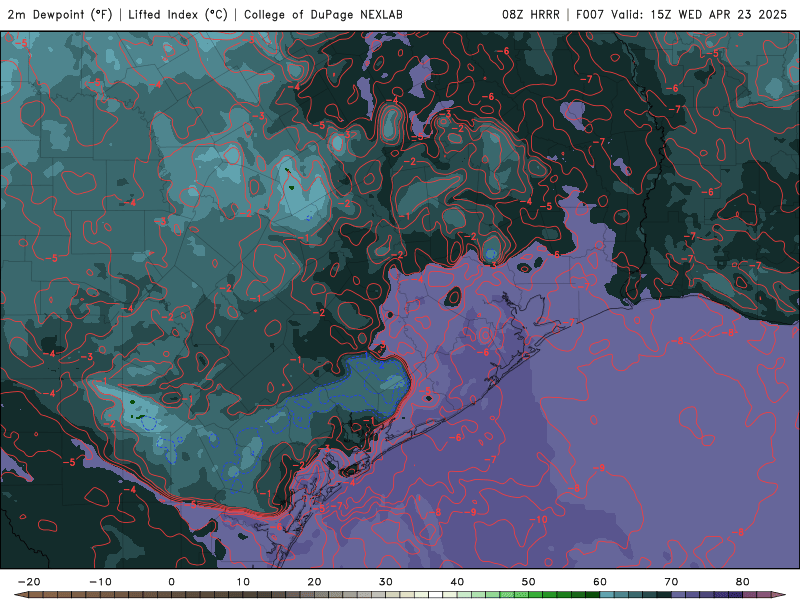The height and width of the screenshot is (600, 800).
Task: Click the "10" colorbar tick label
Action: (243, 582)
